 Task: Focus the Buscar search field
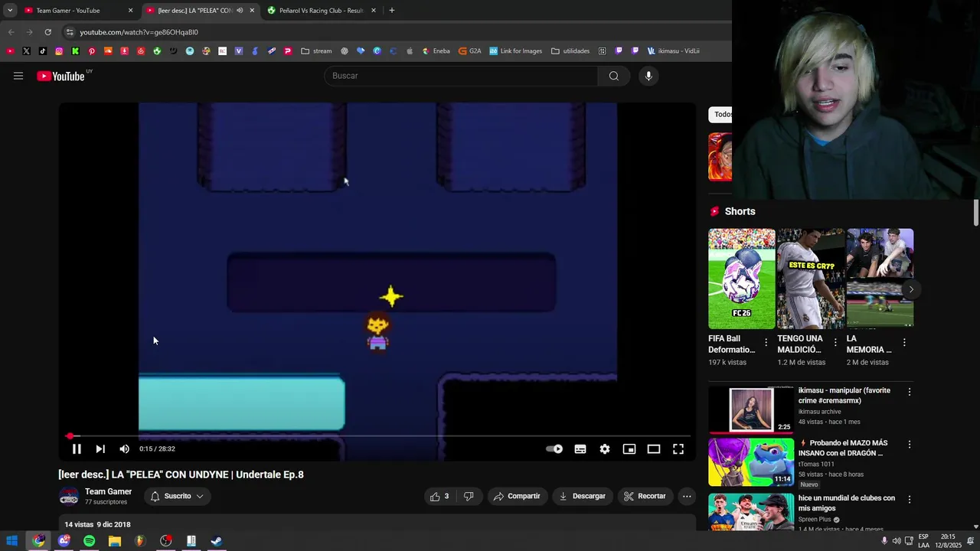click(462, 76)
